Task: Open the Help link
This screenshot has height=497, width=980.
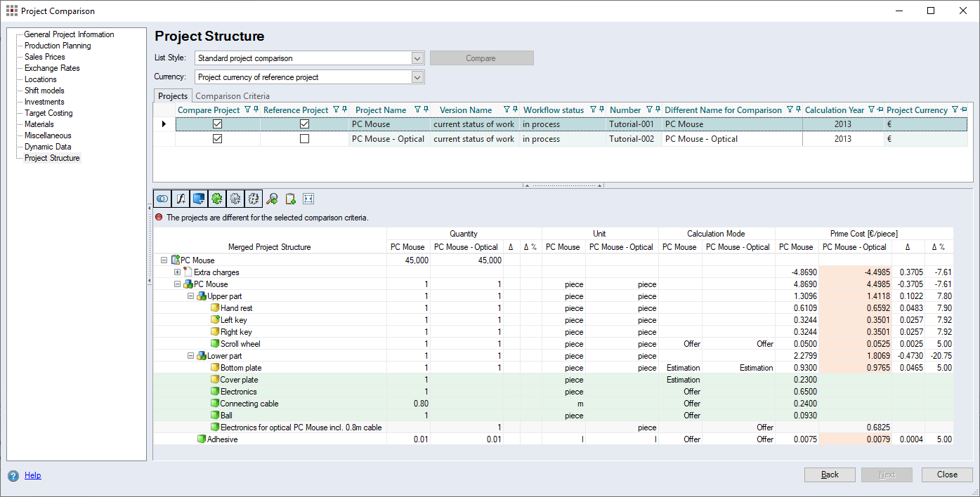Action: pyautogui.click(x=32, y=475)
